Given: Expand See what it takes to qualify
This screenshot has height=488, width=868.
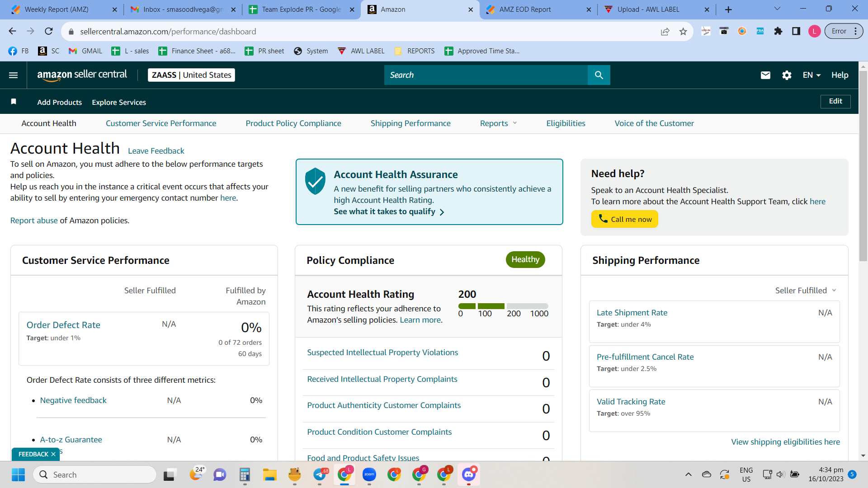Looking at the screenshot, I should point(389,211).
